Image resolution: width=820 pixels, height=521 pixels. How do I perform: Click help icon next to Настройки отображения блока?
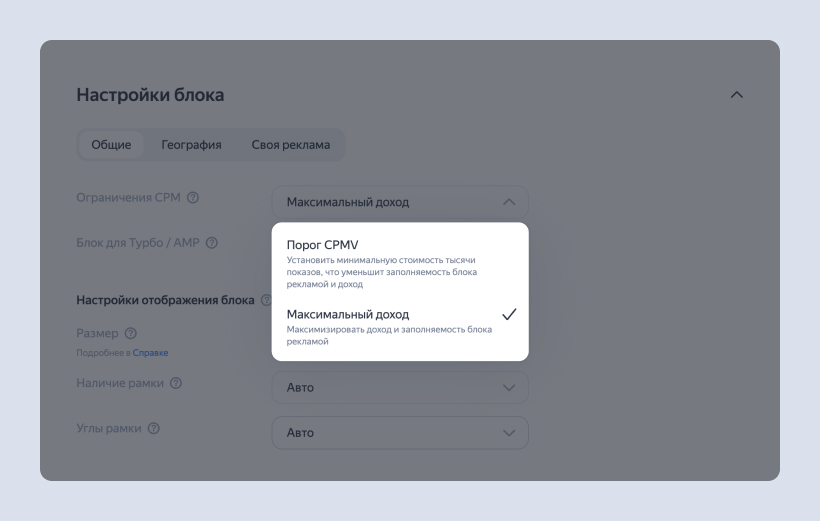pos(266,300)
